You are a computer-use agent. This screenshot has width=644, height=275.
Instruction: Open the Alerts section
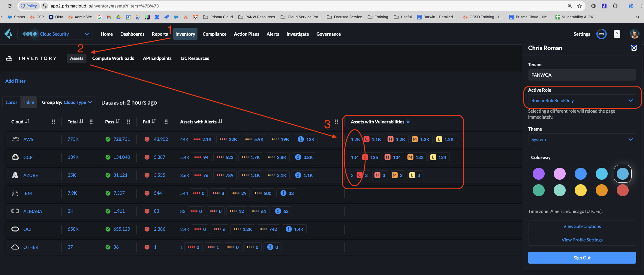click(x=273, y=34)
